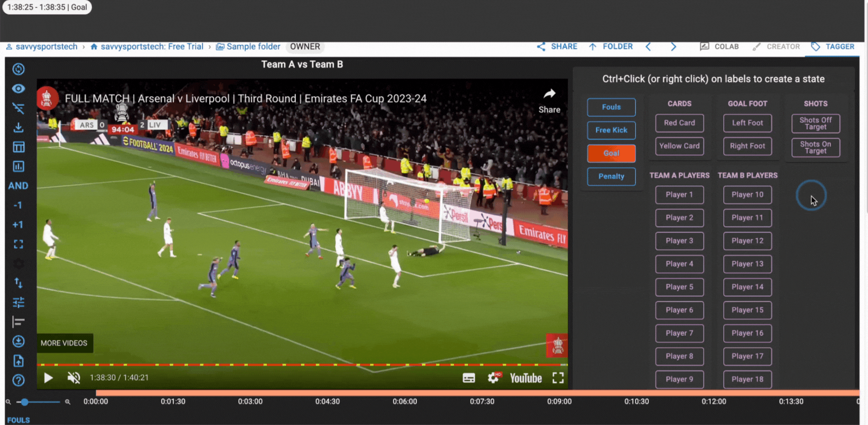Go to previous item chevron

pyautogui.click(x=648, y=47)
